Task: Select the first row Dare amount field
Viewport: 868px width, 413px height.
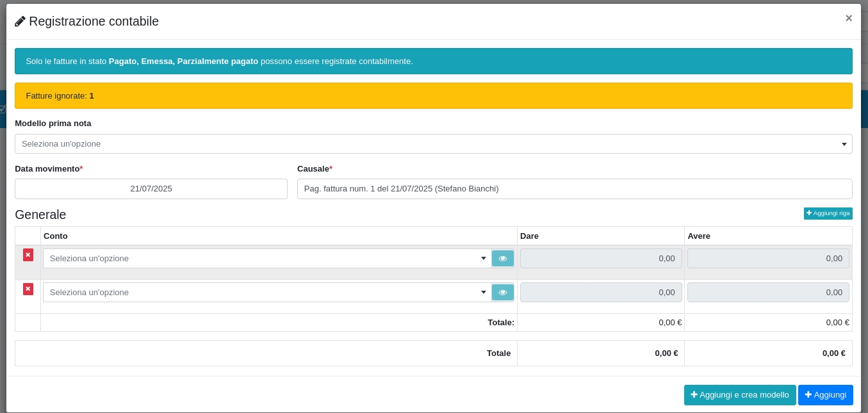Action: point(600,259)
